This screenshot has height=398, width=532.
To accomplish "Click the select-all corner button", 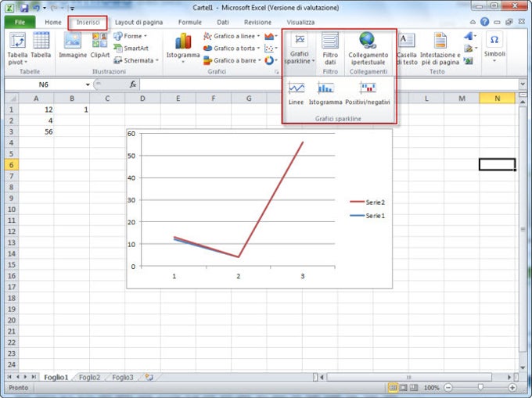I will 12,99.
